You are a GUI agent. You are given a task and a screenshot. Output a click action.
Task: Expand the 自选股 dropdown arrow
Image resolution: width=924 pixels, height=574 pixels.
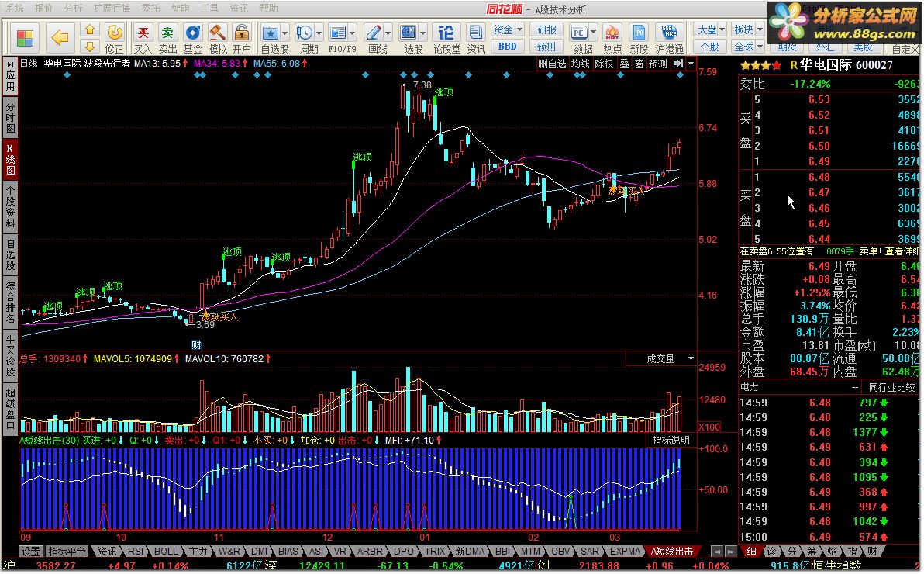285,33
